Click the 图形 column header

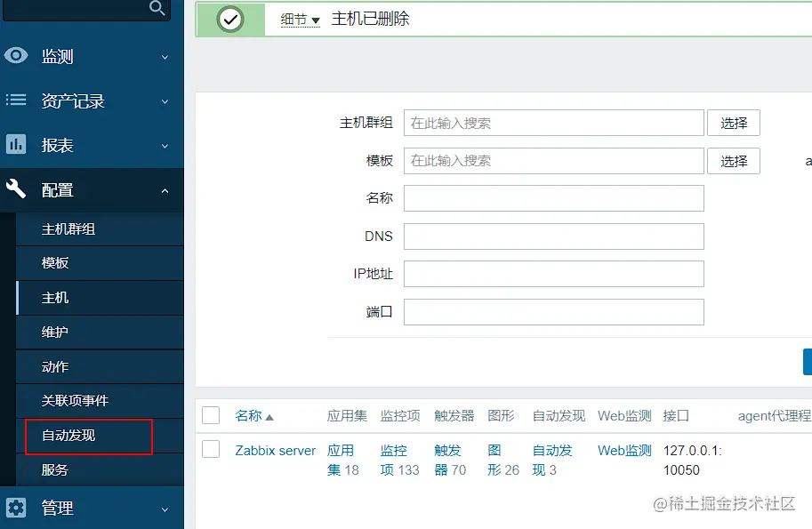[502, 416]
